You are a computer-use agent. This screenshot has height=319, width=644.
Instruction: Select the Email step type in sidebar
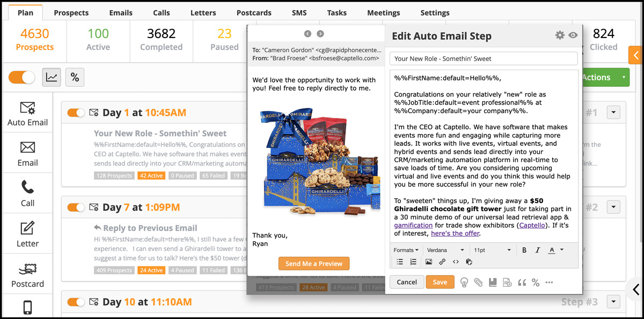tap(27, 154)
